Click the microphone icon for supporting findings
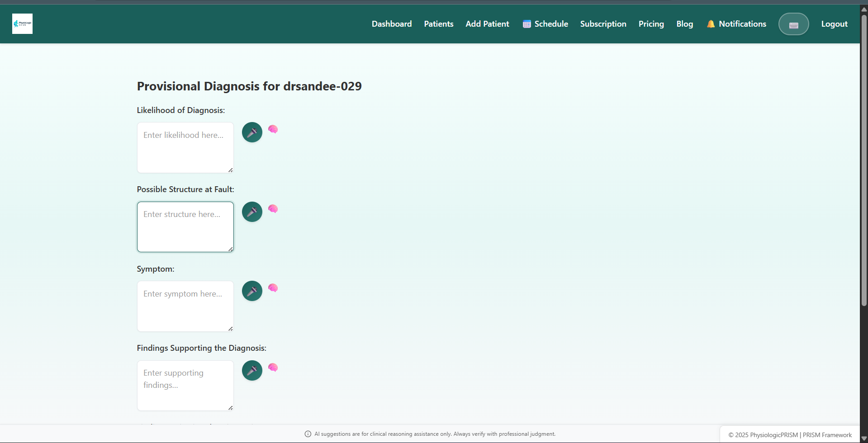 pos(251,370)
